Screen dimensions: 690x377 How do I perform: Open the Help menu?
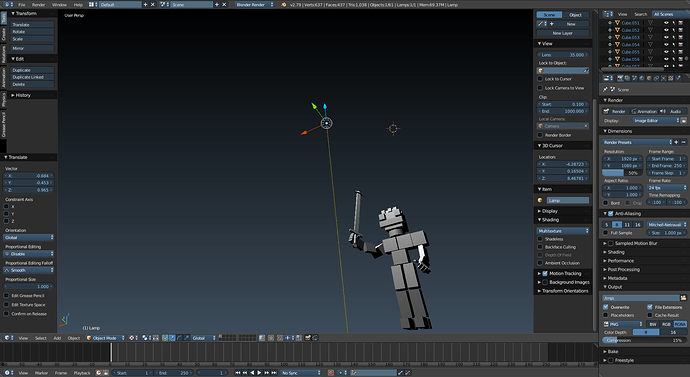(78, 4)
